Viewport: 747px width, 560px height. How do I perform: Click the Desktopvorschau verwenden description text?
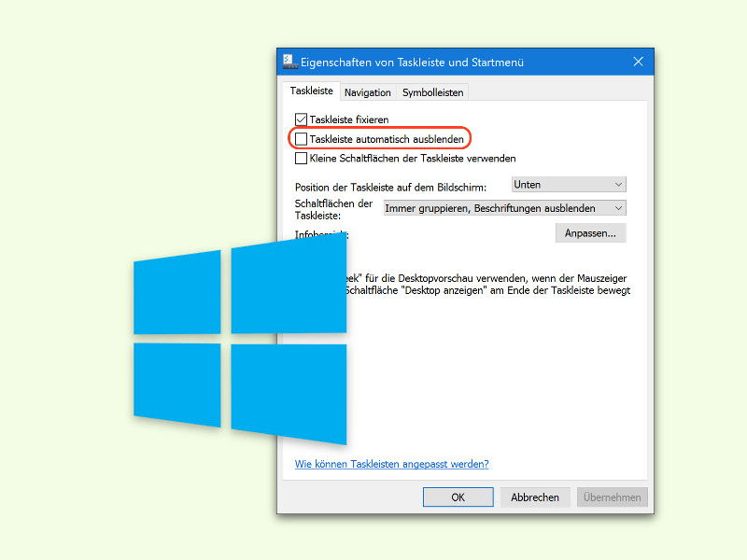coord(486,285)
